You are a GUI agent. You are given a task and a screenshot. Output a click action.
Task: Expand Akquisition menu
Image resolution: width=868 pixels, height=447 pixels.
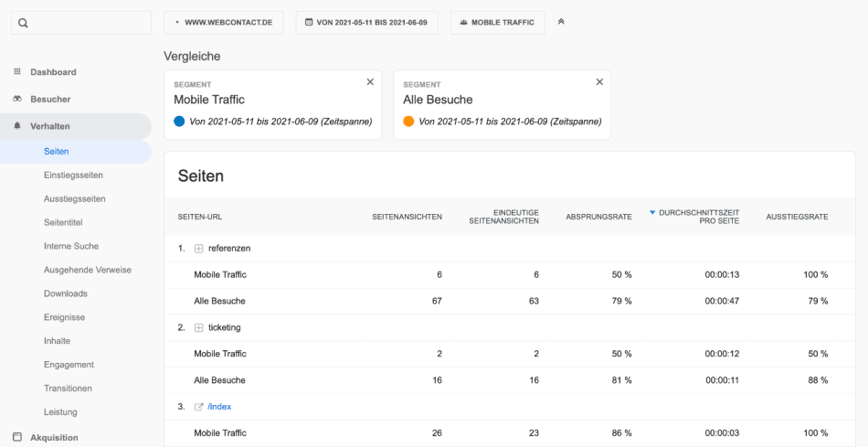[x=54, y=437]
